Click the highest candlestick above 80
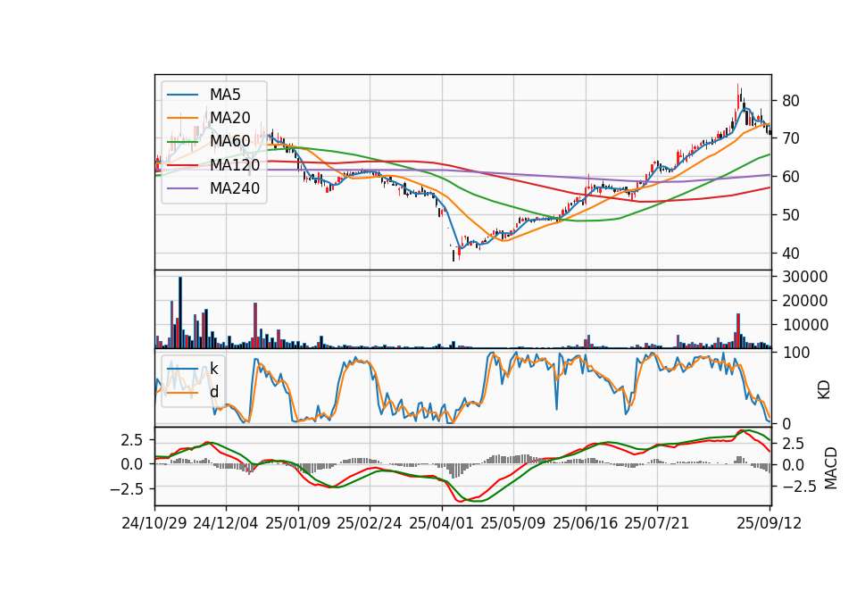The width and height of the screenshot is (857, 616). click(x=738, y=97)
